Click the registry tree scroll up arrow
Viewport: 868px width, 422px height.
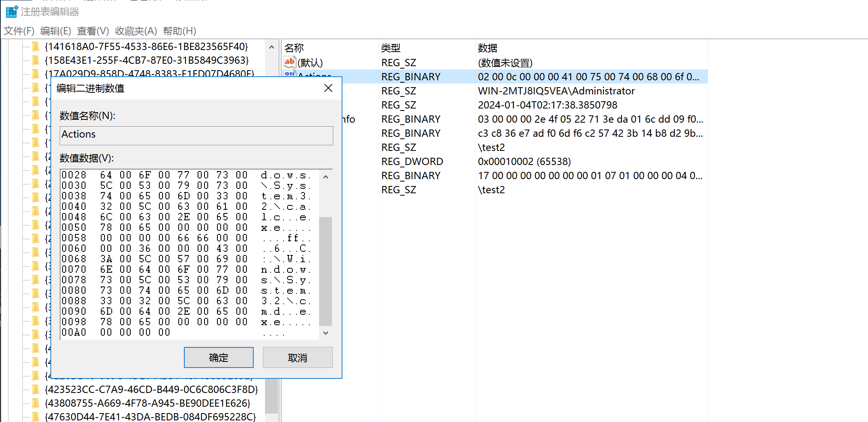[x=271, y=47]
